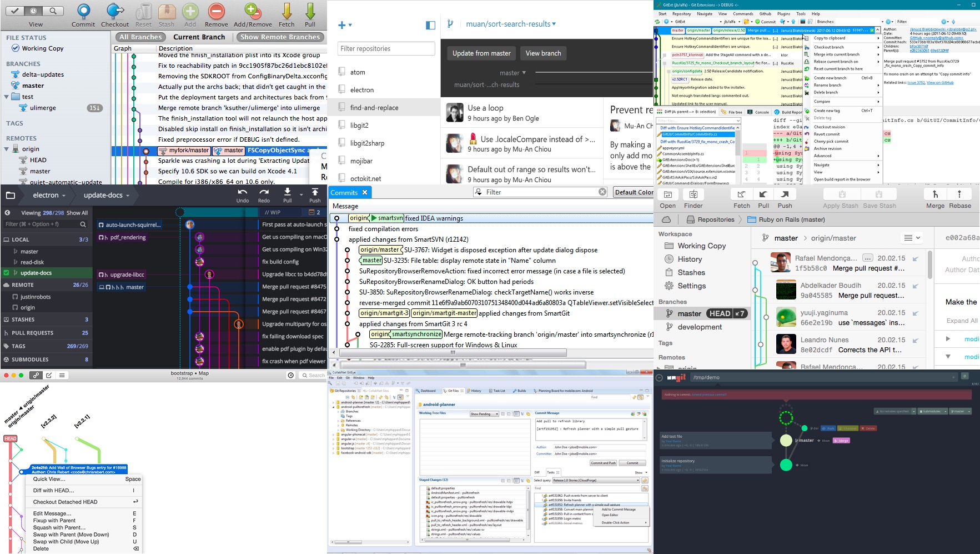Open the Plugins menu in GitExtensions
Image resolution: width=980 pixels, height=554 pixels.
[785, 13]
